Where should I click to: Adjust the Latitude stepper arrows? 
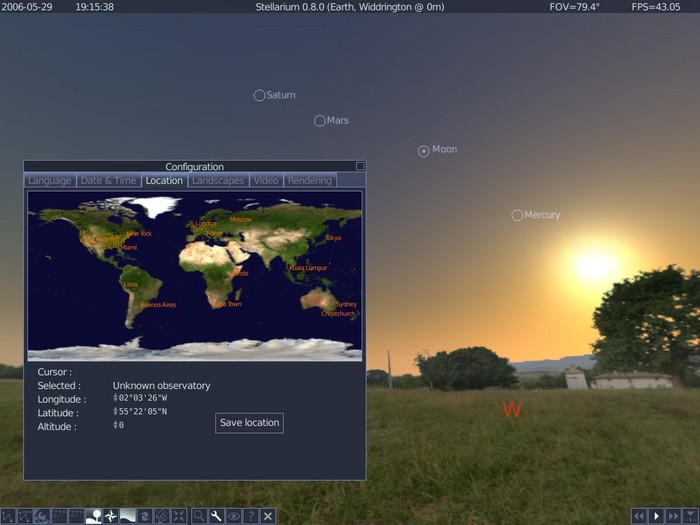tap(115, 412)
